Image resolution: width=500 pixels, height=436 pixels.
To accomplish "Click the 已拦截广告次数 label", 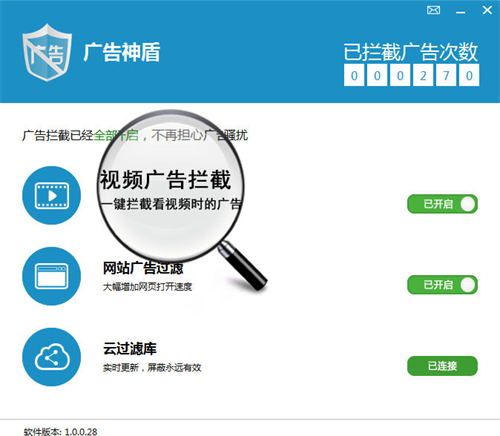I will 411,52.
